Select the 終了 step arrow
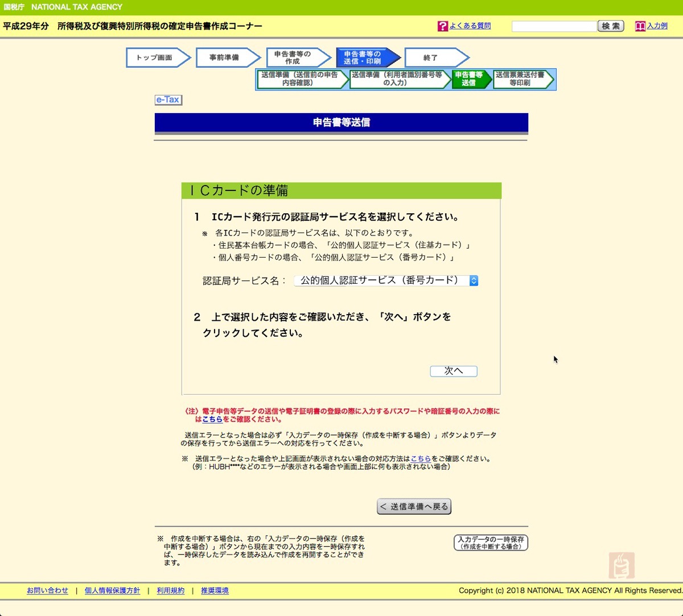This screenshot has width=683, height=616. point(433,57)
